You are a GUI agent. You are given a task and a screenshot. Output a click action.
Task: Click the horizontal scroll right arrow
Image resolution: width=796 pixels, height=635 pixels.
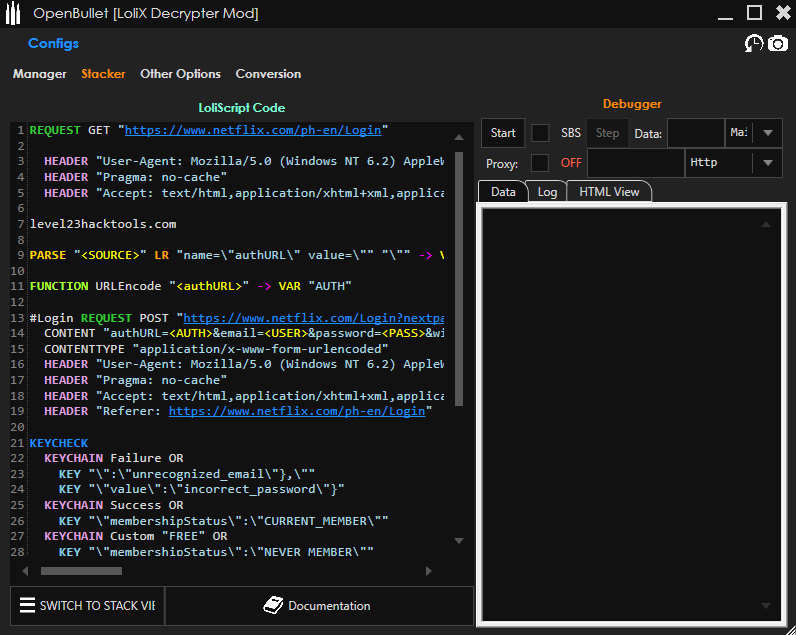point(428,571)
